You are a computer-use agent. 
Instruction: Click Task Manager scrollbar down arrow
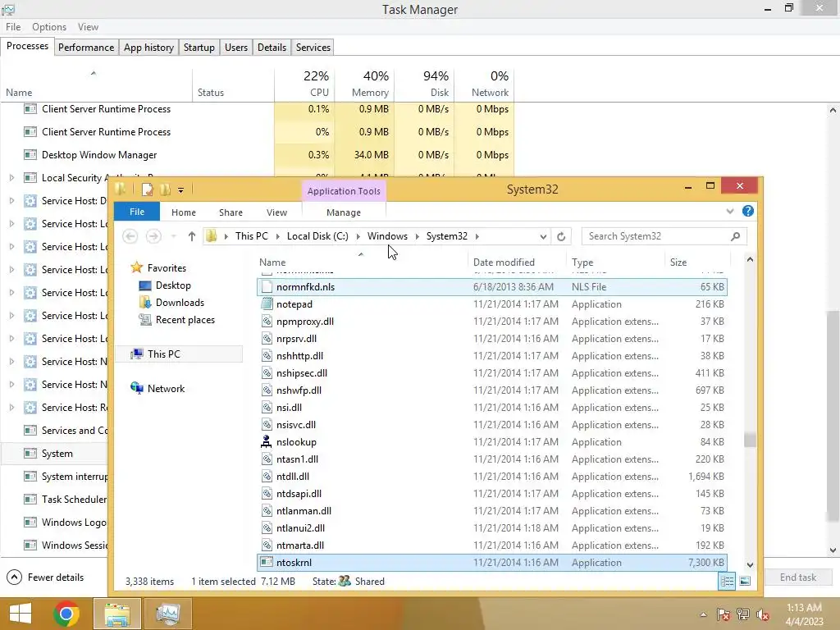click(x=833, y=550)
